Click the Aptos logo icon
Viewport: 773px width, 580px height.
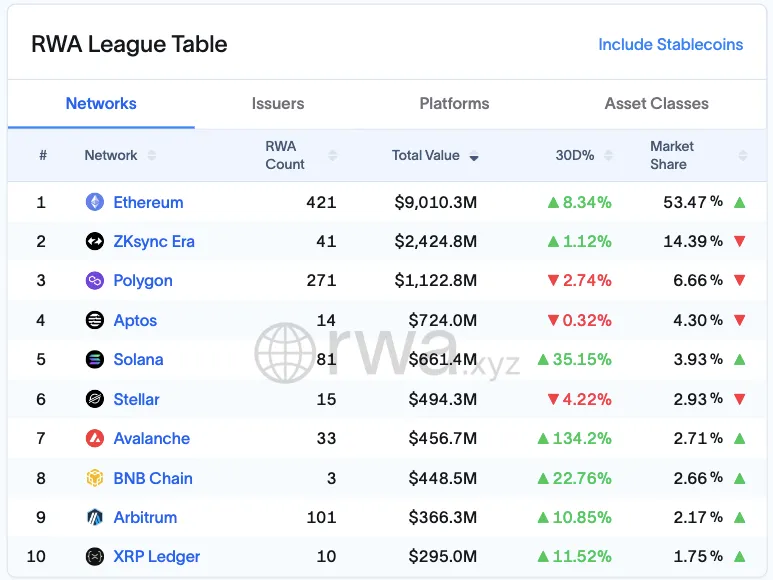coord(95,320)
